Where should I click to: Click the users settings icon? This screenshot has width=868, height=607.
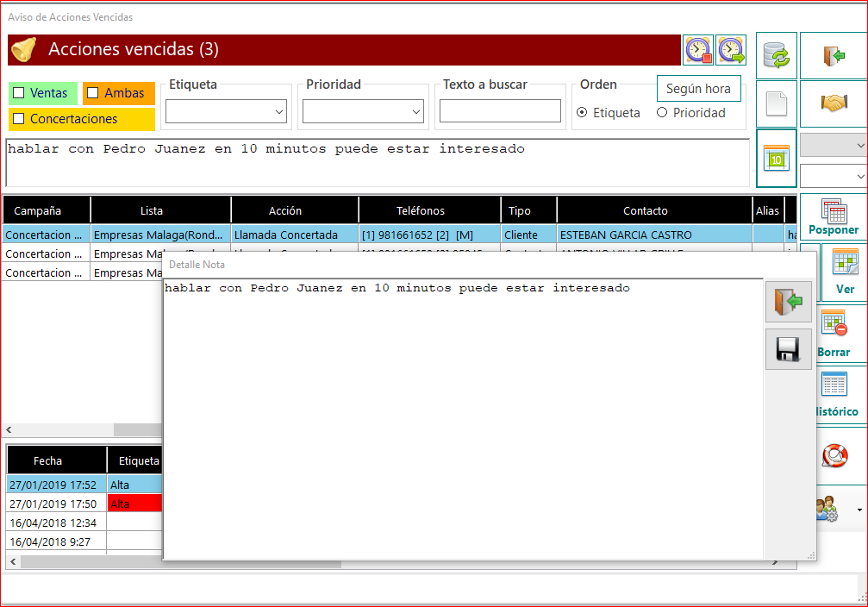point(827,509)
